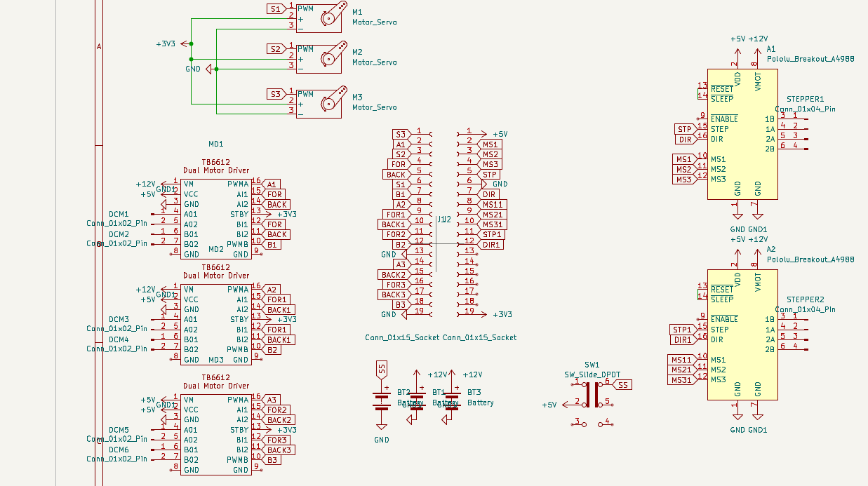Select the STEPPER1 reference text
The image size is (868, 486).
(805, 100)
